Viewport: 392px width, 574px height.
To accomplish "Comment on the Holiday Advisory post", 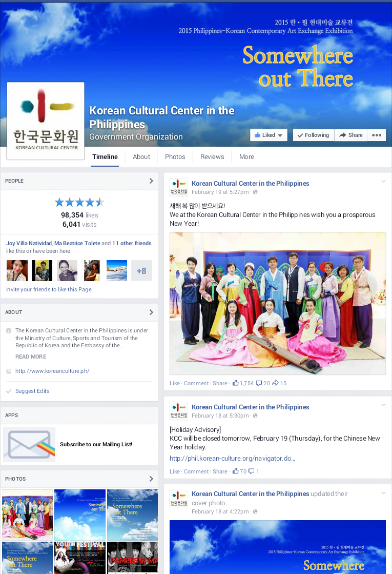I will [x=196, y=471].
